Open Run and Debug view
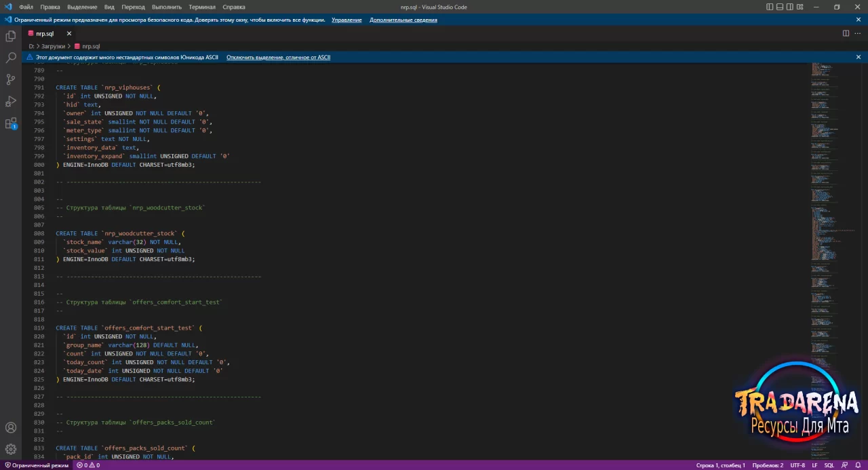 coord(11,101)
